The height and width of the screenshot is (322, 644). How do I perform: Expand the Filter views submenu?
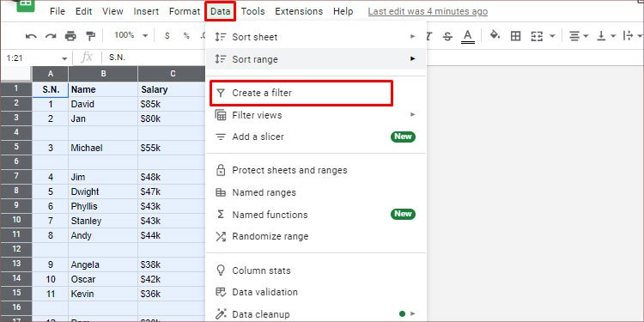point(316,115)
